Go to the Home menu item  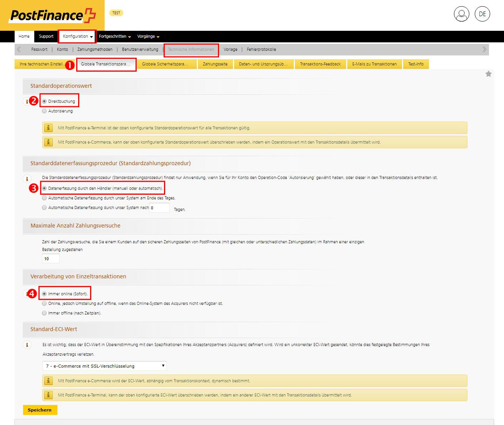pyautogui.click(x=24, y=37)
